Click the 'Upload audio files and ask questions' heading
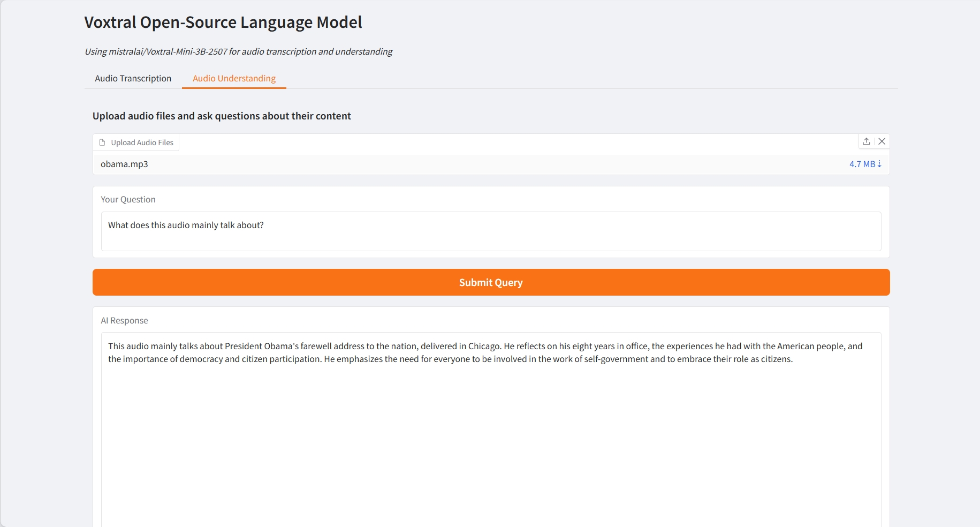Image resolution: width=980 pixels, height=527 pixels. pyautogui.click(x=222, y=116)
